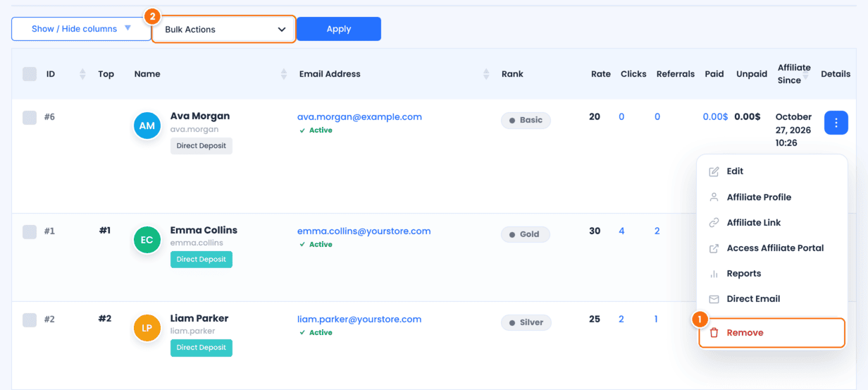Choose Remove from the details menu
The height and width of the screenshot is (390, 868).
pyautogui.click(x=772, y=333)
